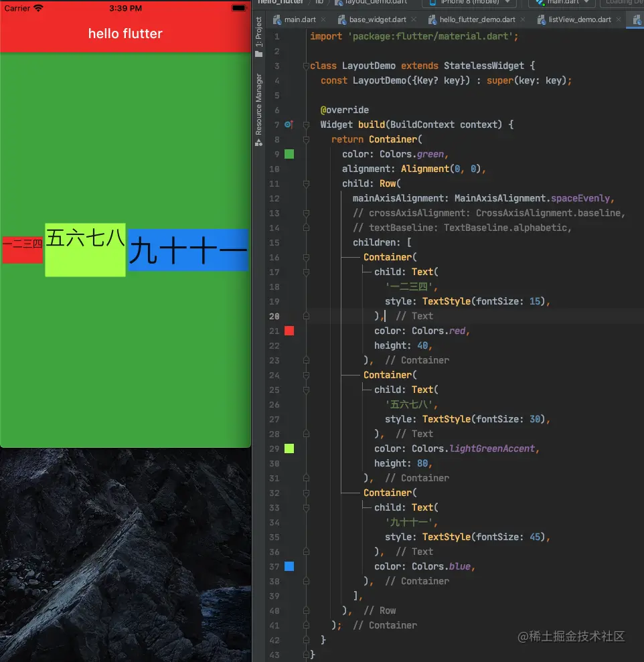The image size is (644, 662).
Task: Click fold end marker at line 23
Action: click(x=306, y=360)
